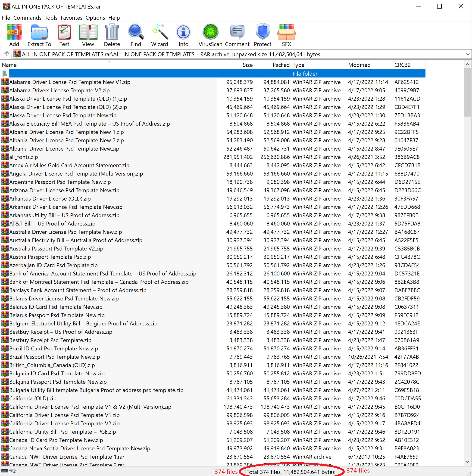Image resolution: width=472 pixels, height=476 pixels.
Task: Select the all_fonts.zip file
Action: (24, 157)
